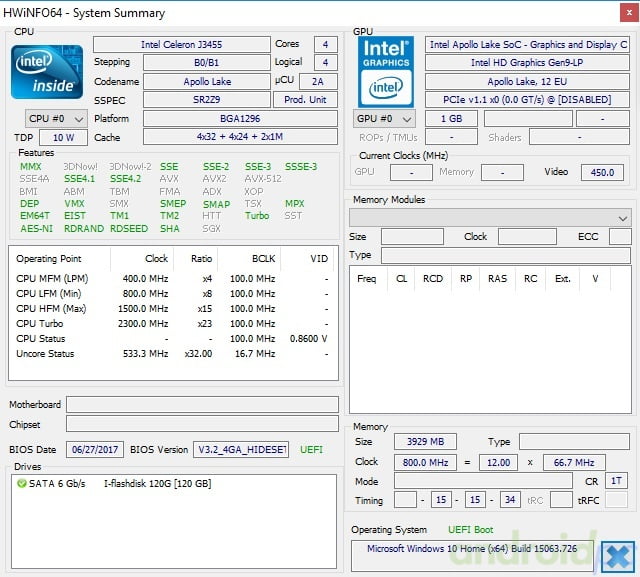Click the TDP 10 W value box

click(x=64, y=137)
